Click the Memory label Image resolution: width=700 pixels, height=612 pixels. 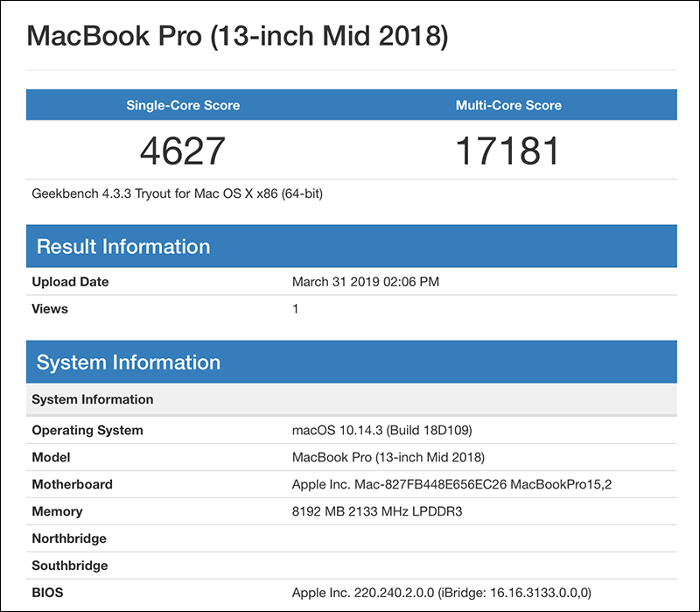tap(57, 511)
